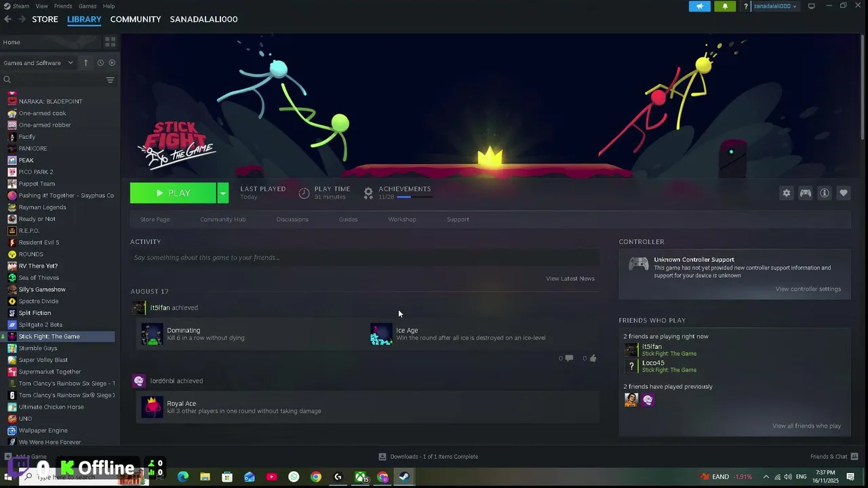Open the Dominating achievement icon
The image size is (868, 488).
152,334
